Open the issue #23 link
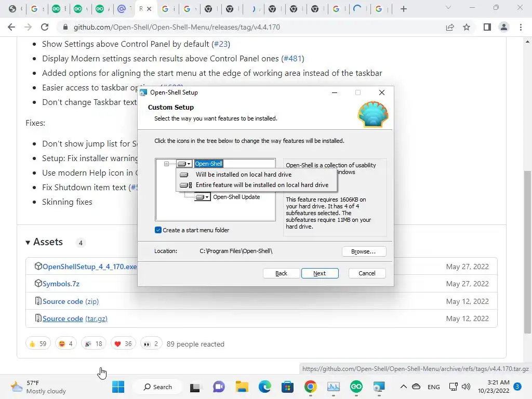This screenshot has width=532, height=399. 221,44
